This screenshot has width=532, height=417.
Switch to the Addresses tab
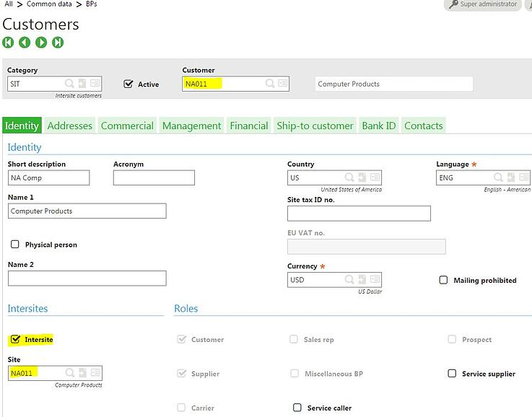point(70,126)
